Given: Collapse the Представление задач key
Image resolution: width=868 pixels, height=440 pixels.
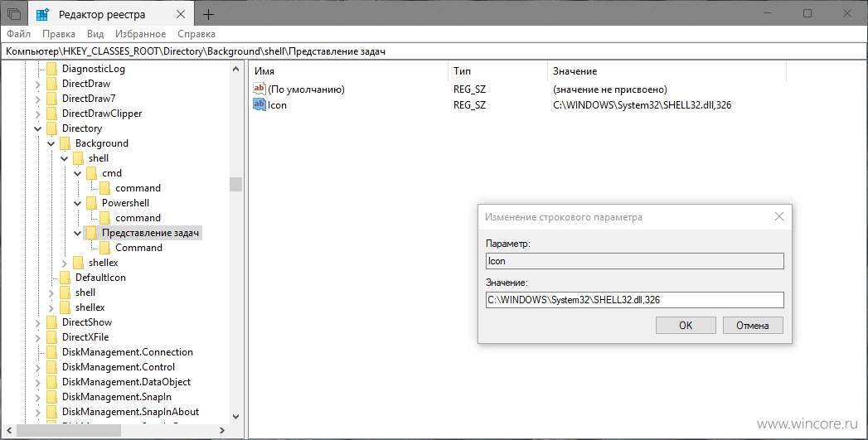Looking at the screenshot, I should coord(77,233).
